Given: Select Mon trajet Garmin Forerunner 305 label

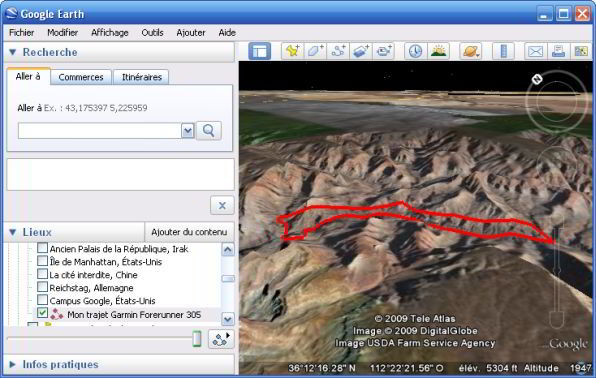Looking at the screenshot, I should [x=134, y=314].
